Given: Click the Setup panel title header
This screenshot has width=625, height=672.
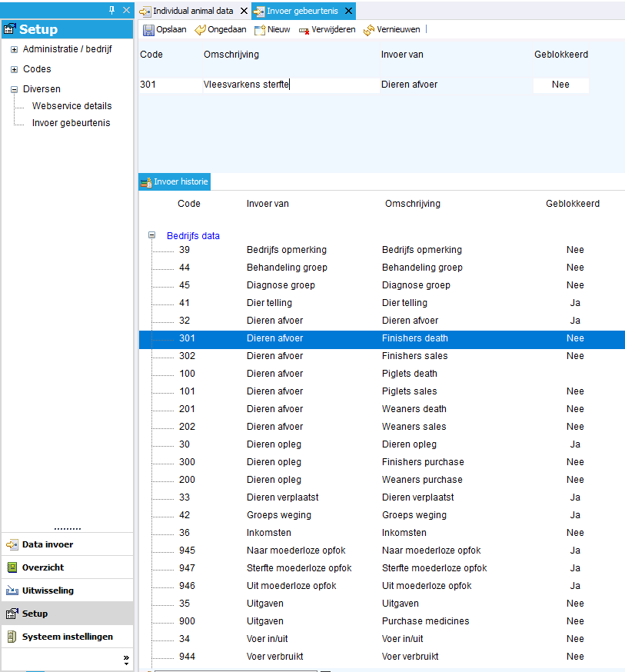Looking at the screenshot, I should tap(67, 29).
